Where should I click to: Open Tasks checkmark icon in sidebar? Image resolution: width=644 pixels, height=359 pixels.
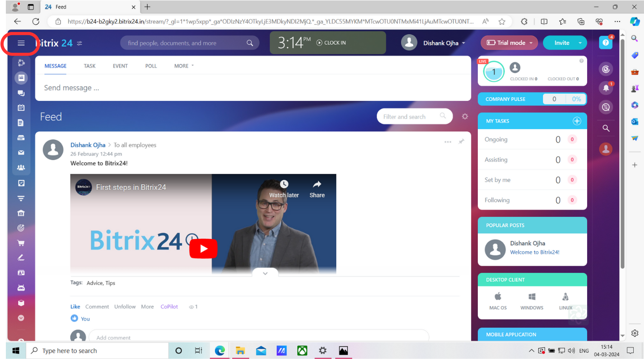tap(21, 183)
